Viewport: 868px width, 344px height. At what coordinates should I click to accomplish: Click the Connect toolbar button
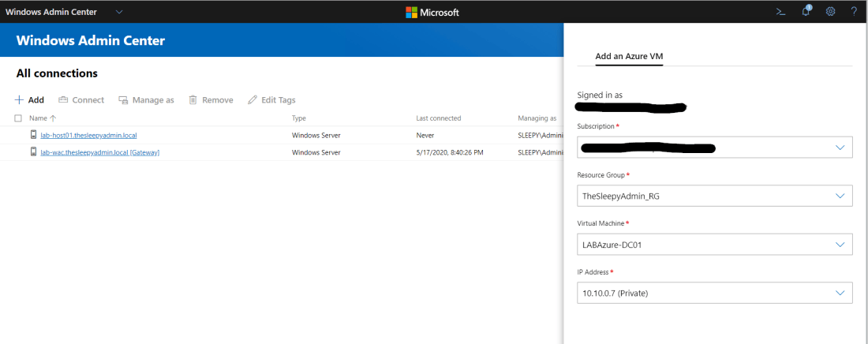(81, 100)
